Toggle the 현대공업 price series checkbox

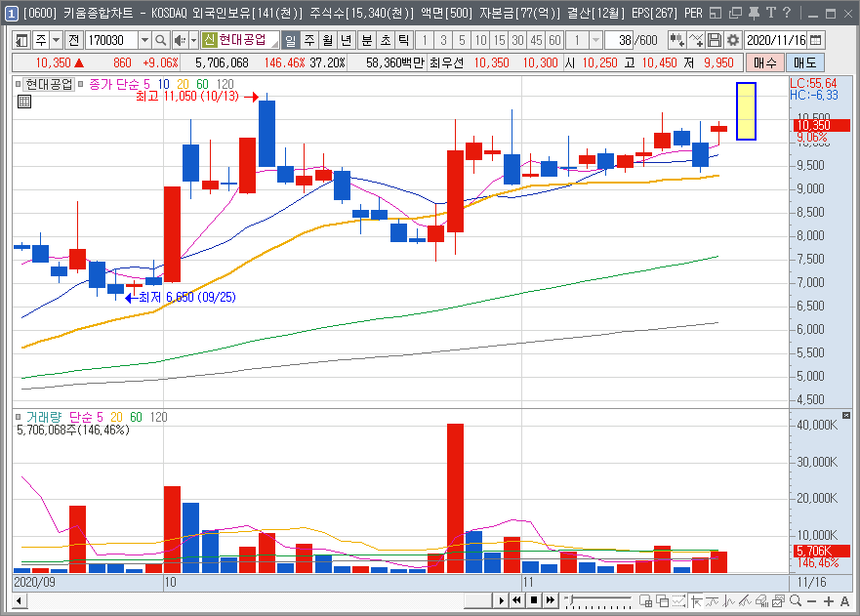point(19,84)
